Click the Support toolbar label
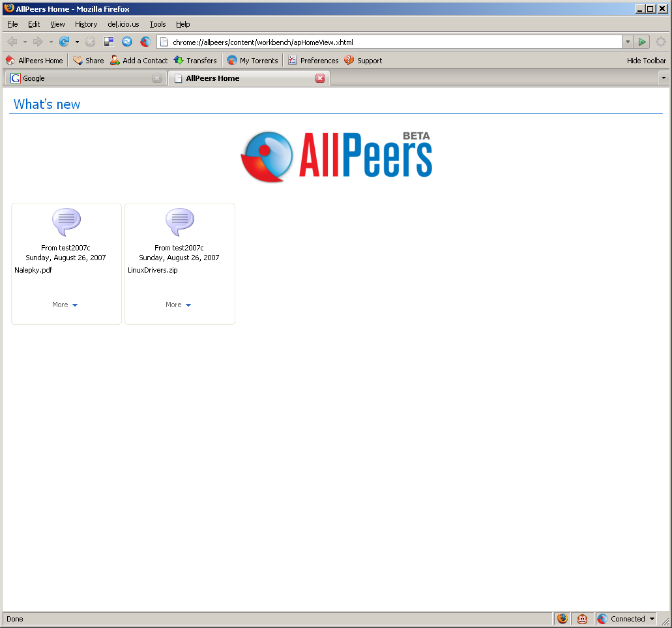Screen dimensions: 672x628 coord(370,61)
